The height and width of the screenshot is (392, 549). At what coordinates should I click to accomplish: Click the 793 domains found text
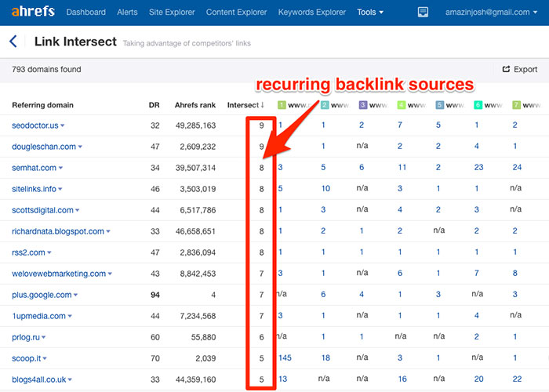coord(46,69)
